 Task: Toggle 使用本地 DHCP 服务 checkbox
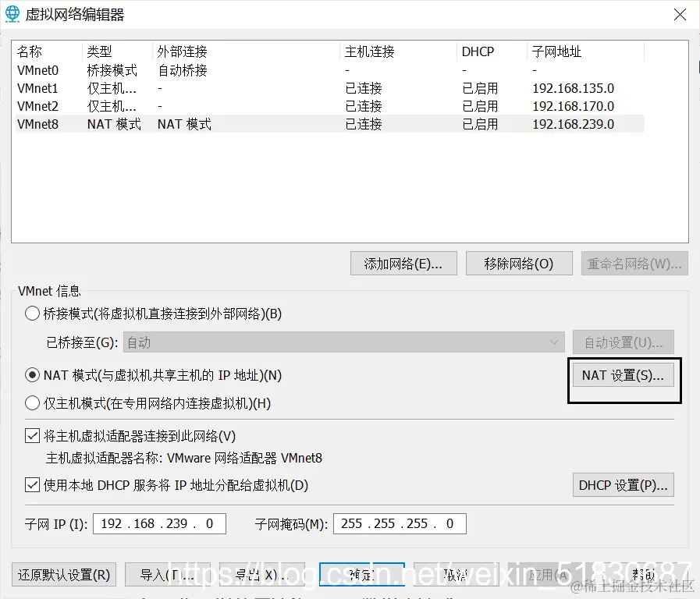32,485
